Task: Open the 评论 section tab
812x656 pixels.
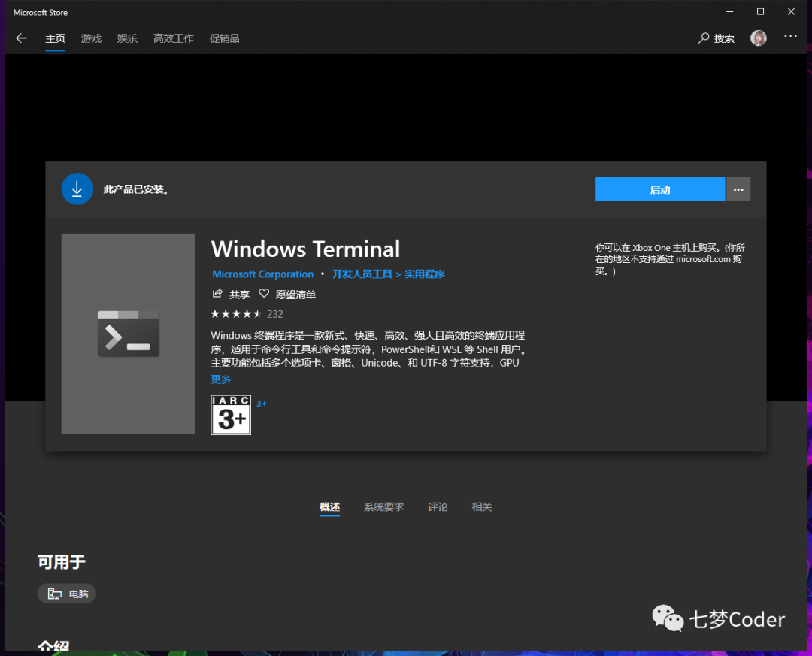Action: point(438,507)
